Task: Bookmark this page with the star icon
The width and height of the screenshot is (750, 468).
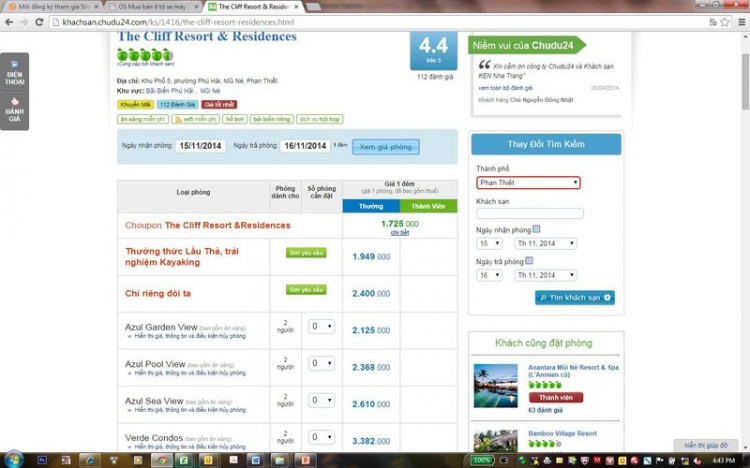Action: 725,22
